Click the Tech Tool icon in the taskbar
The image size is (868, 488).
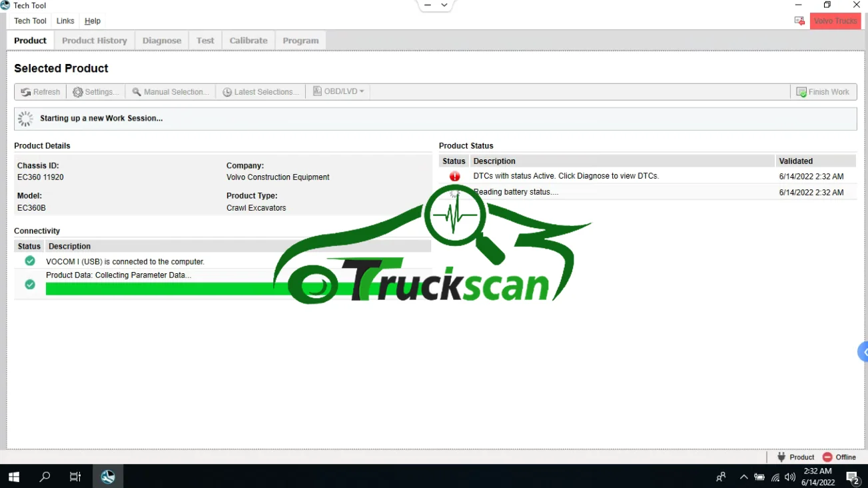click(108, 477)
